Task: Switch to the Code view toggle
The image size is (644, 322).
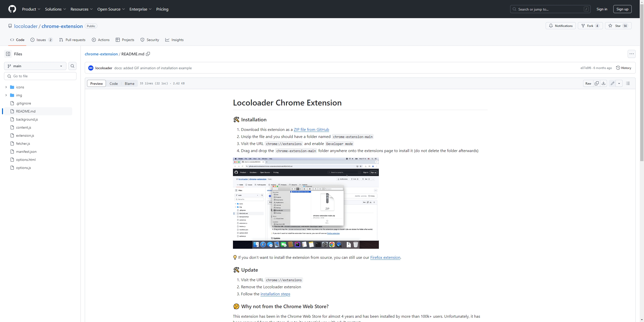Action: pos(113,84)
